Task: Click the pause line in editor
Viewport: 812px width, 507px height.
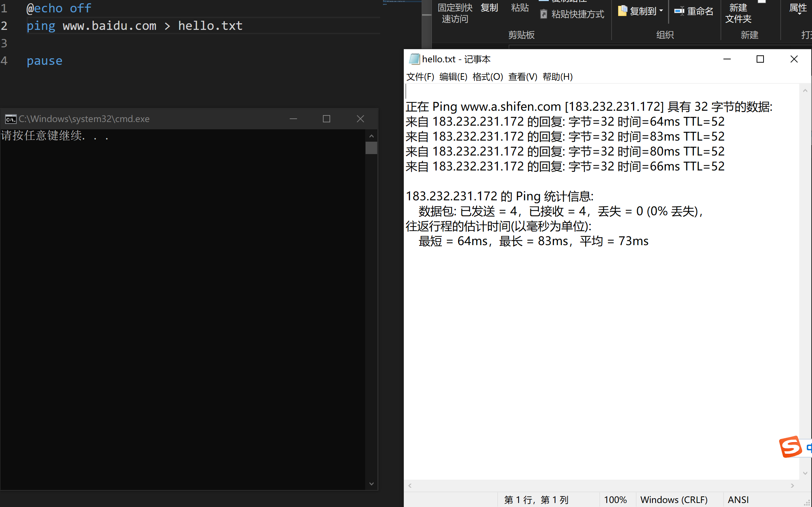Action: 44,61
